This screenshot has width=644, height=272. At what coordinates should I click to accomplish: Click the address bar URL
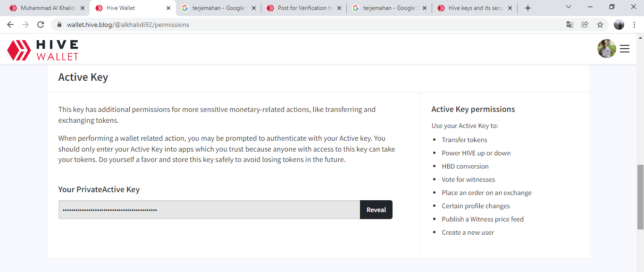pyautogui.click(x=128, y=25)
